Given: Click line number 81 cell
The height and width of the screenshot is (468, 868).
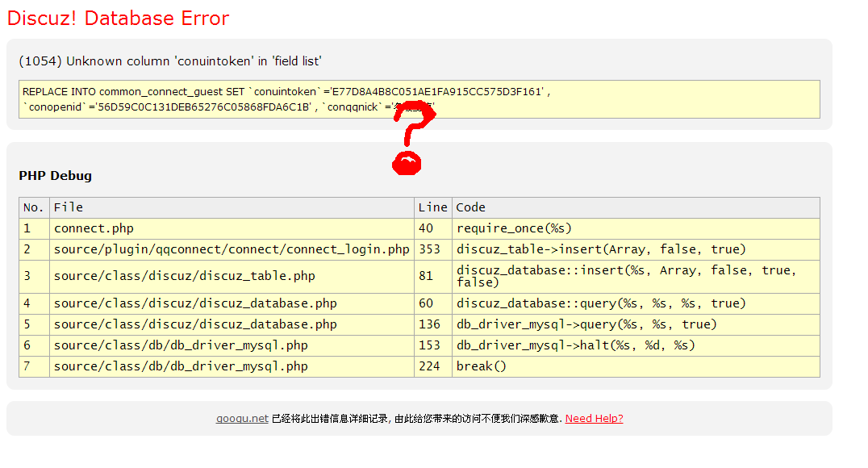Looking at the screenshot, I should 433,277.
